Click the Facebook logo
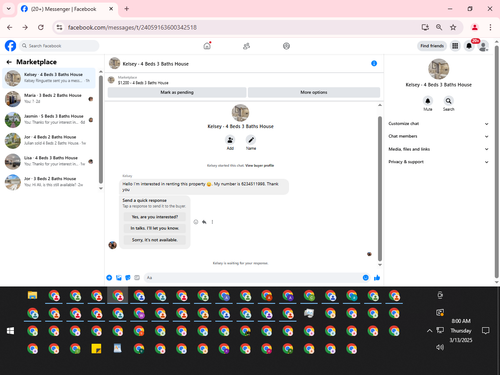This screenshot has width=500, height=375. click(10, 46)
